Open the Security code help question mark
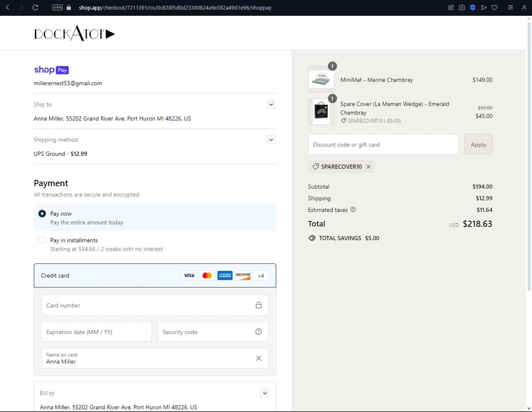 click(259, 332)
